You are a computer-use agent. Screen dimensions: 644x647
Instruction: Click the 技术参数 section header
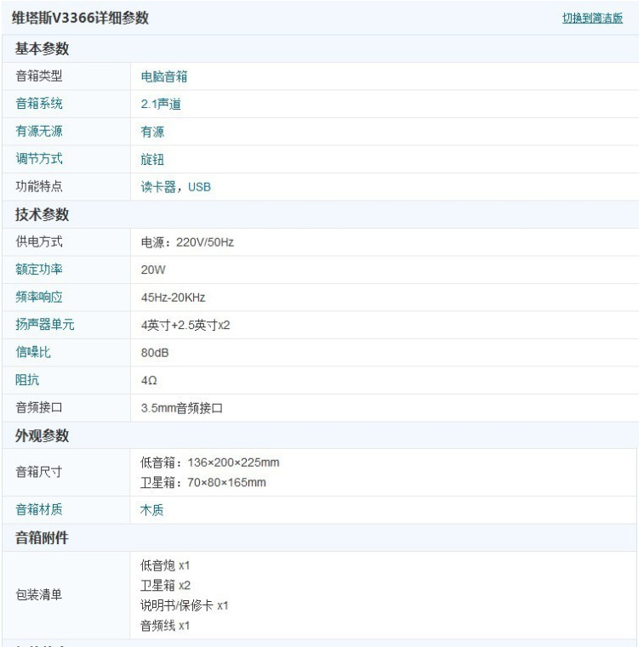(x=42, y=214)
